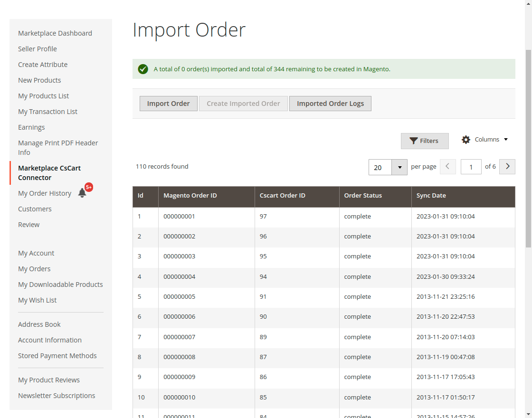The width and height of the screenshot is (532, 418).
Task: Click the Columns gear icon
Action: tap(466, 140)
